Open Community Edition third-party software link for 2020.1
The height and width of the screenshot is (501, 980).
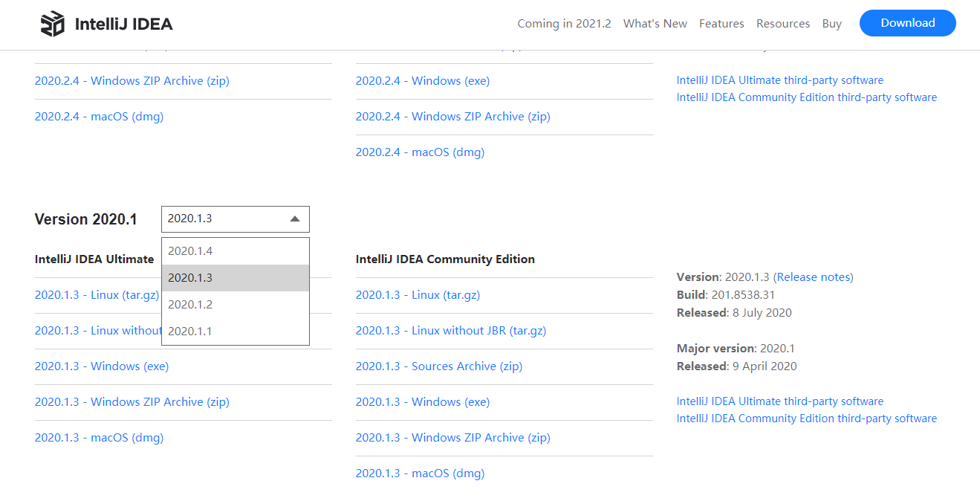(807, 418)
